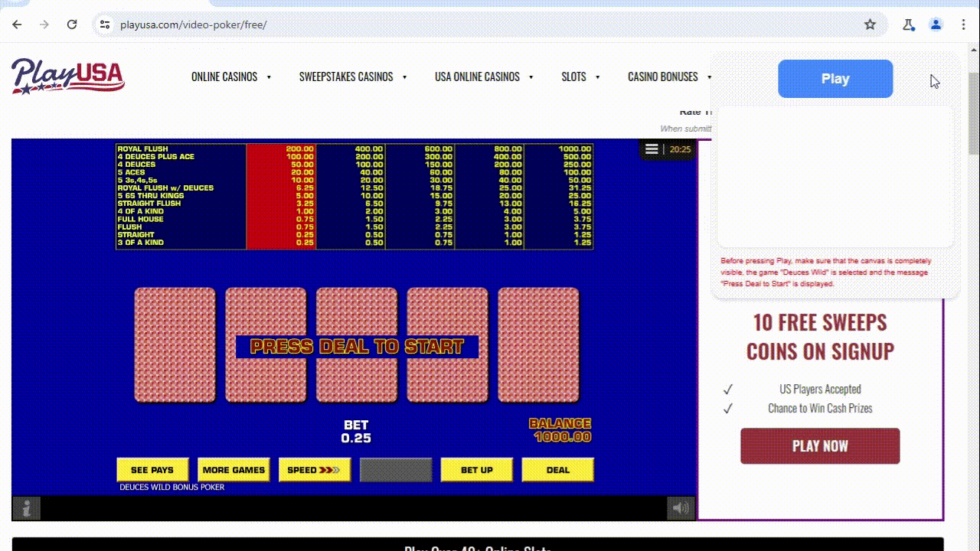
Task: Click the 4 Deuces Plus Ace row label
Action: click(x=156, y=156)
